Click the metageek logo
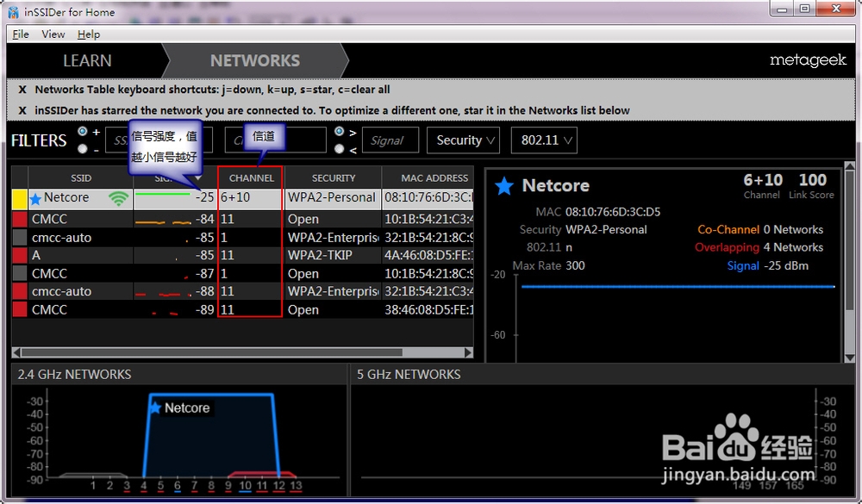The width and height of the screenshot is (862, 504). tap(809, 60)
